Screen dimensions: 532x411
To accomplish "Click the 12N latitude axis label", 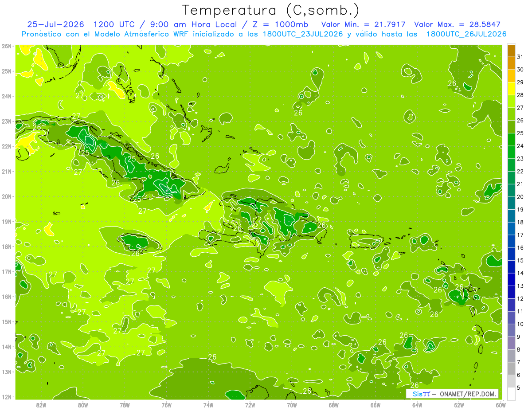I will coord(7,397).
